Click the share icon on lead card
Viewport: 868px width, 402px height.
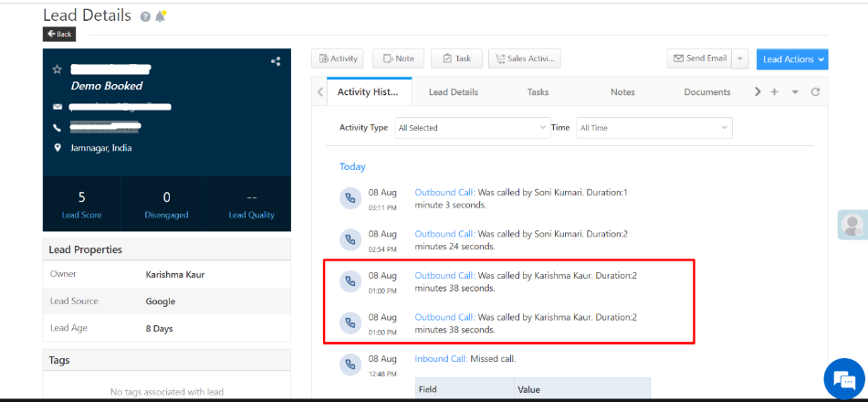275,61
